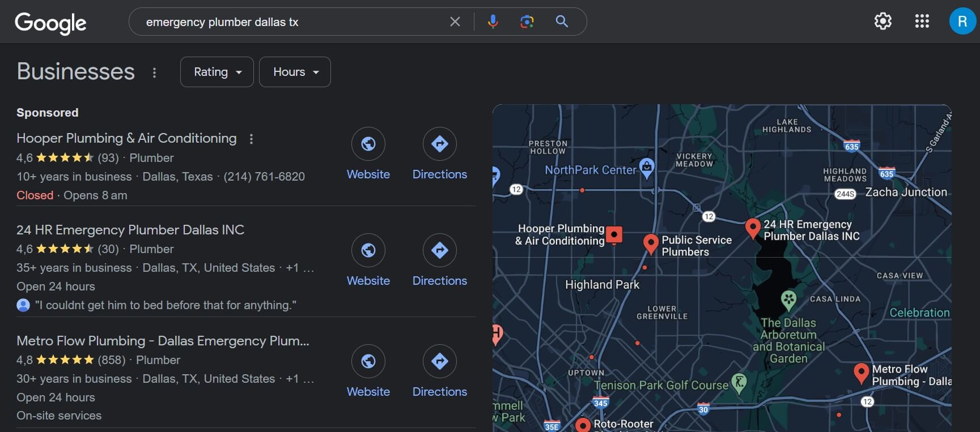Screen dimensions: 980x432
Task: Click Metro Flow's (858) review count
Action: [112, 360]
